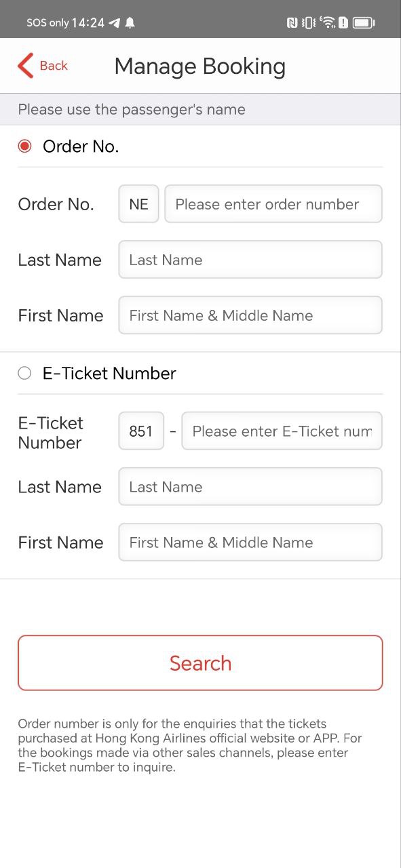The height and width of the screenshot is (868, 401).
Task: Tap the NFC icon in status bar
Action: (292, 23)
